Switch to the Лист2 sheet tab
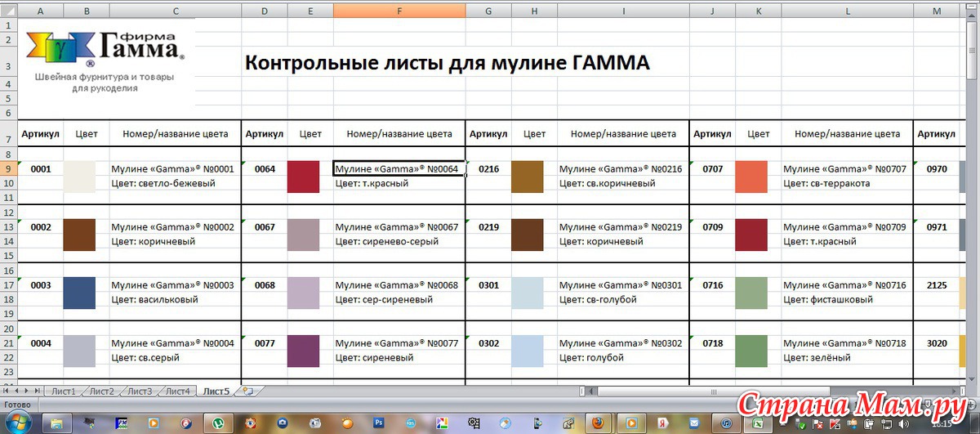The width and height of the screenshot is (980, 434). [102, 391]
